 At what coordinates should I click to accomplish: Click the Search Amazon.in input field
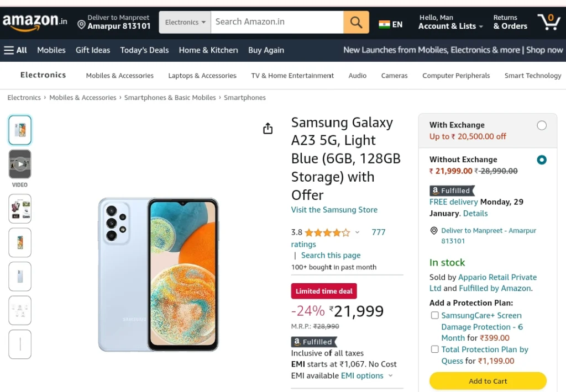click(277, 22)
